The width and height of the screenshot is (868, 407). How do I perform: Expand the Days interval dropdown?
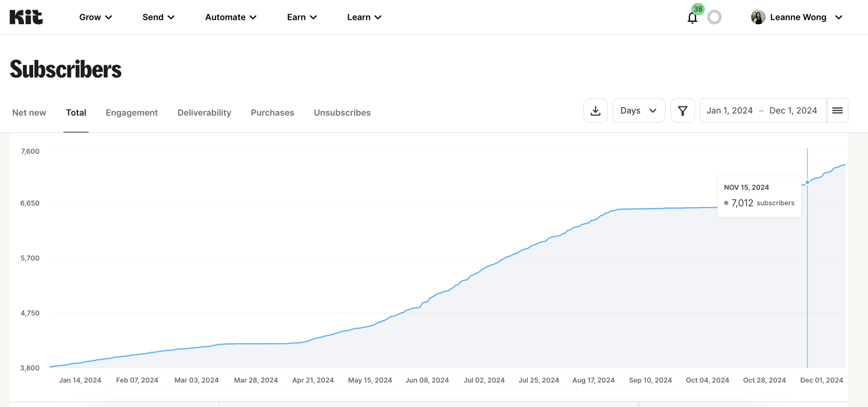(638, 110)
